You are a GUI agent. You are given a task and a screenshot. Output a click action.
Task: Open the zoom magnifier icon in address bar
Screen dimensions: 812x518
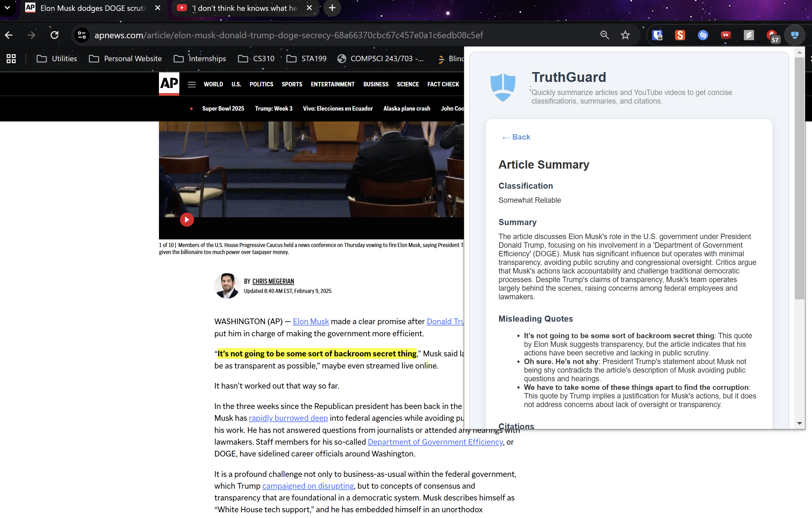coord(605,35)
